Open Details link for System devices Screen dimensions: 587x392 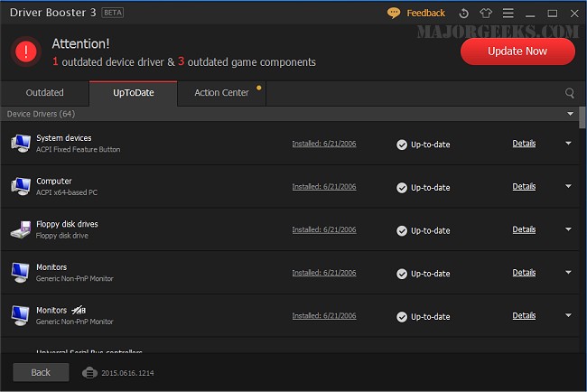[x=524, y=144]
